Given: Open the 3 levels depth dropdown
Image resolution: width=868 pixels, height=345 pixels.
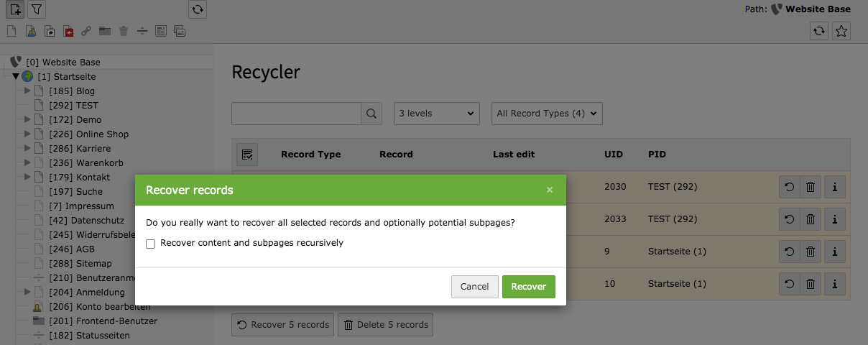Looking at the screenshot, I should pyautogui.click(x=437, y=114).
